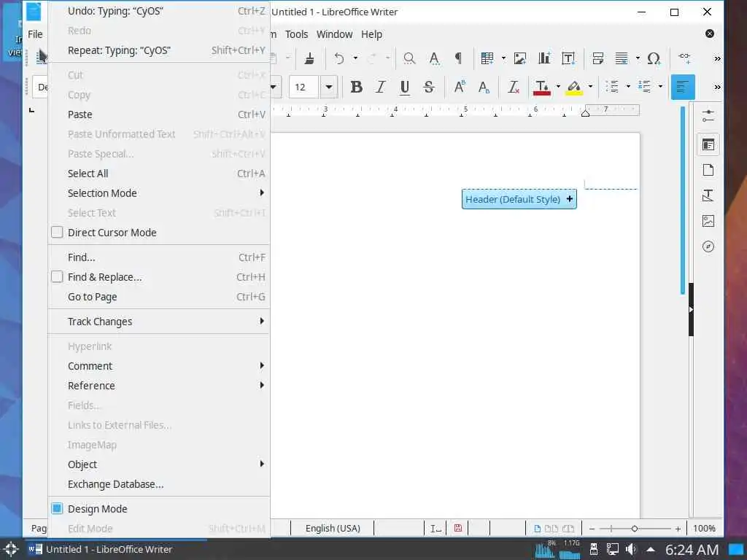Viewport: 747px width, 560px height.
Task: Expand the Reference submenu
Action: [159, 385]
